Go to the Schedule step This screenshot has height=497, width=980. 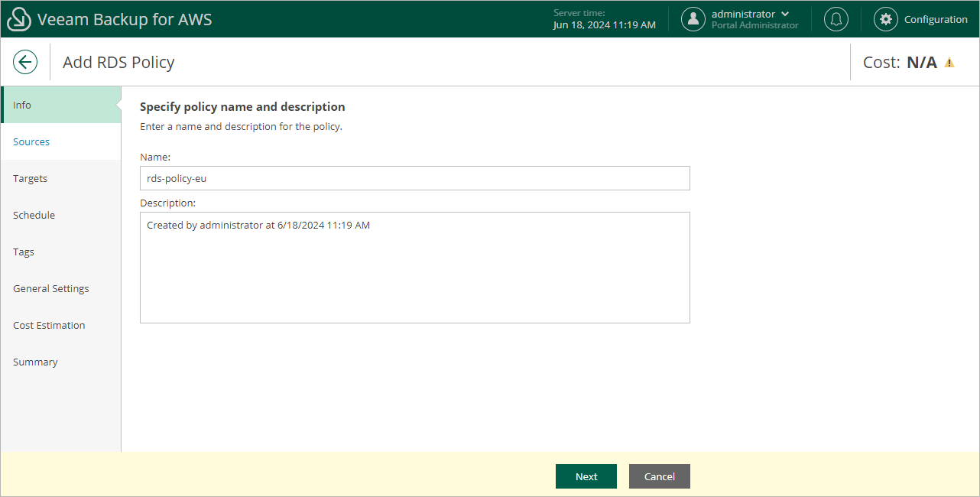60,215
